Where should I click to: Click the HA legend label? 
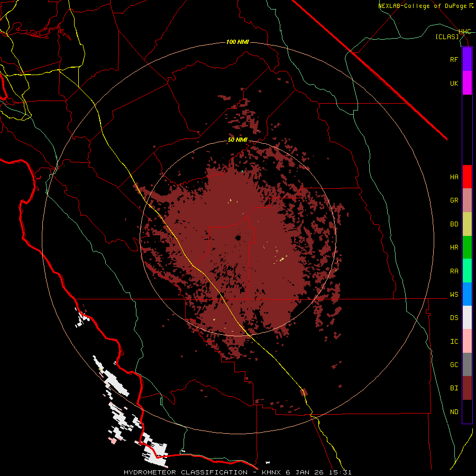tap(454, 177)
